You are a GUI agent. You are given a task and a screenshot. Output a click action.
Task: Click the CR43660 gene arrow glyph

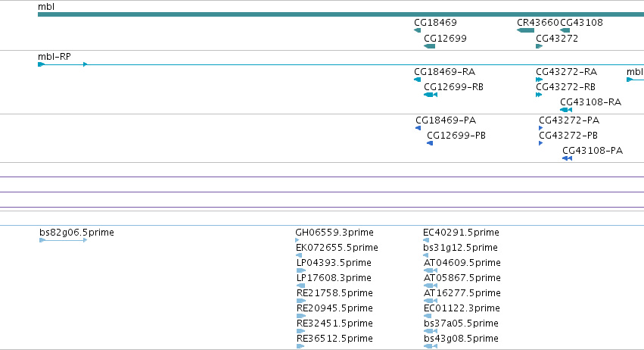(525, 30)
